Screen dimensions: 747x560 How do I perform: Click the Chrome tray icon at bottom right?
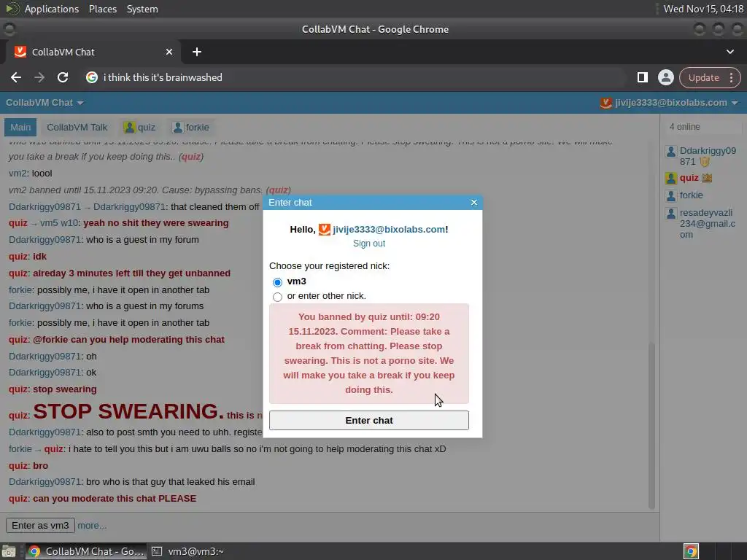tap(691, 551)
